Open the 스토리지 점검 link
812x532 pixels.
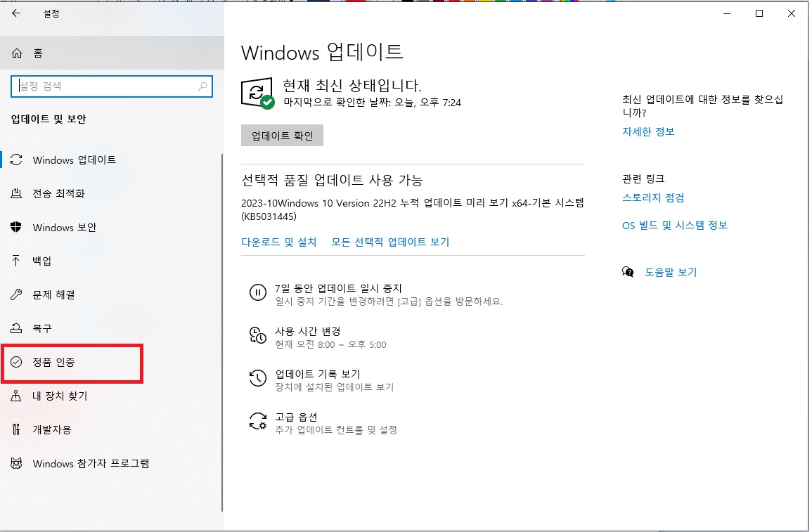tap(654, 197)
